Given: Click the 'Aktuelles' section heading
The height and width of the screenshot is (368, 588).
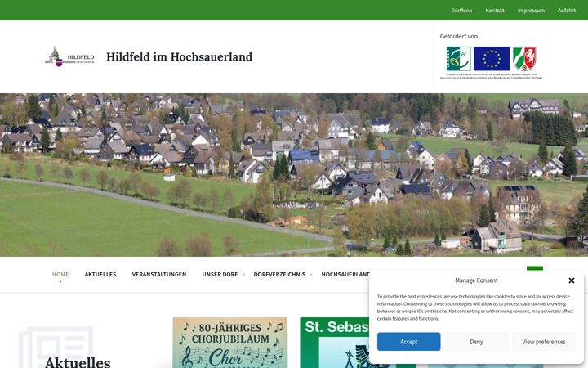Looking at the screenshot, I should [78, 362].
